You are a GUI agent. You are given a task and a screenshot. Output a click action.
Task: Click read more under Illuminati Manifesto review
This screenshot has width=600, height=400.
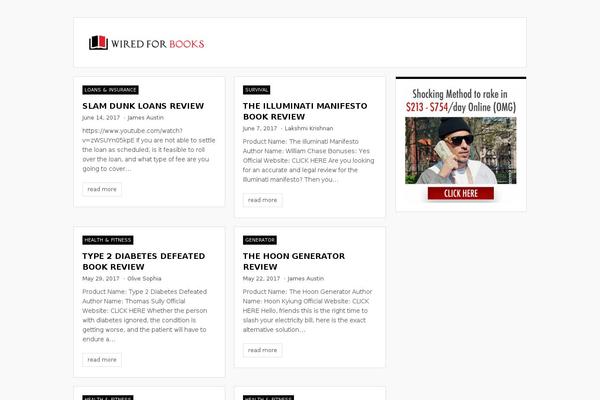point(262,200)
